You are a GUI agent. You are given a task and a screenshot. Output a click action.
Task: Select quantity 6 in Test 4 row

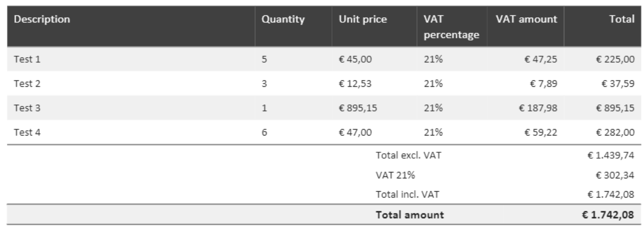265,132
